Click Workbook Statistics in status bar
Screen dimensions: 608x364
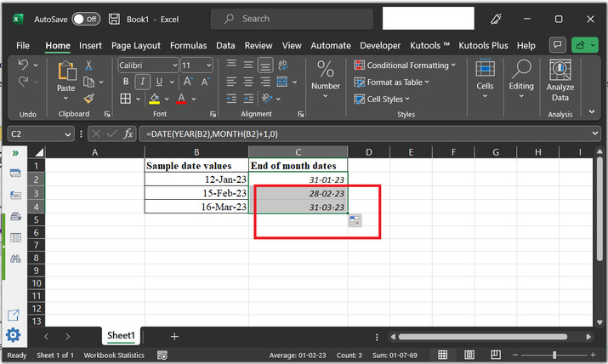coord(114,355)
